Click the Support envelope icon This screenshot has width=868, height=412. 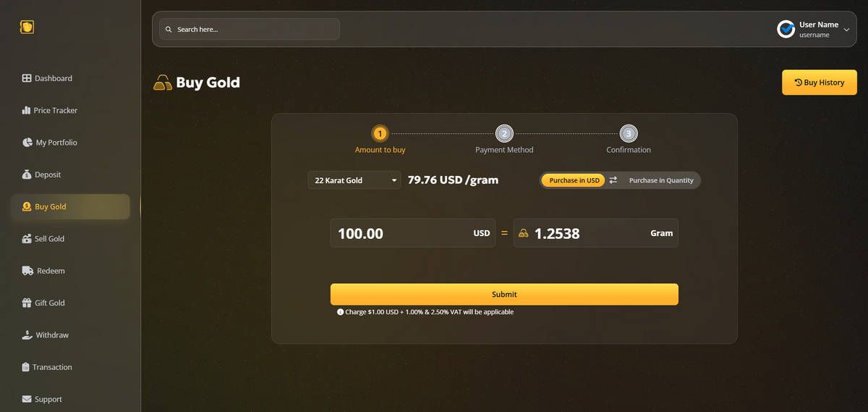pyautogui.click(x=27, y=399)
